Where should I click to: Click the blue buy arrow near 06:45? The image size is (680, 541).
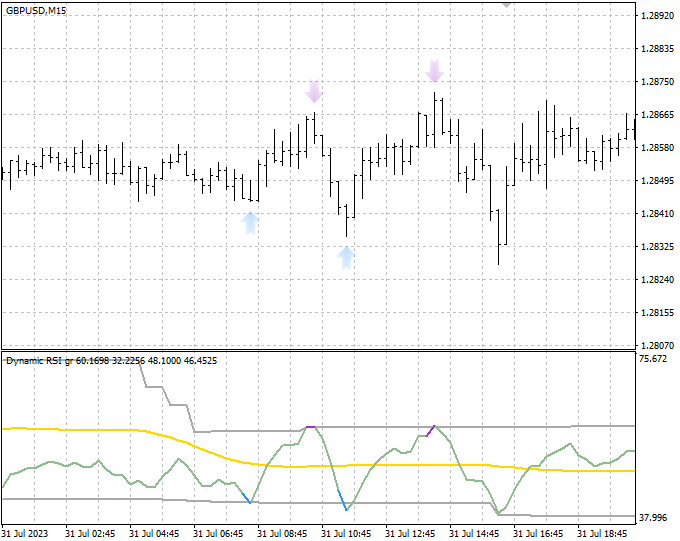(250, 223)
